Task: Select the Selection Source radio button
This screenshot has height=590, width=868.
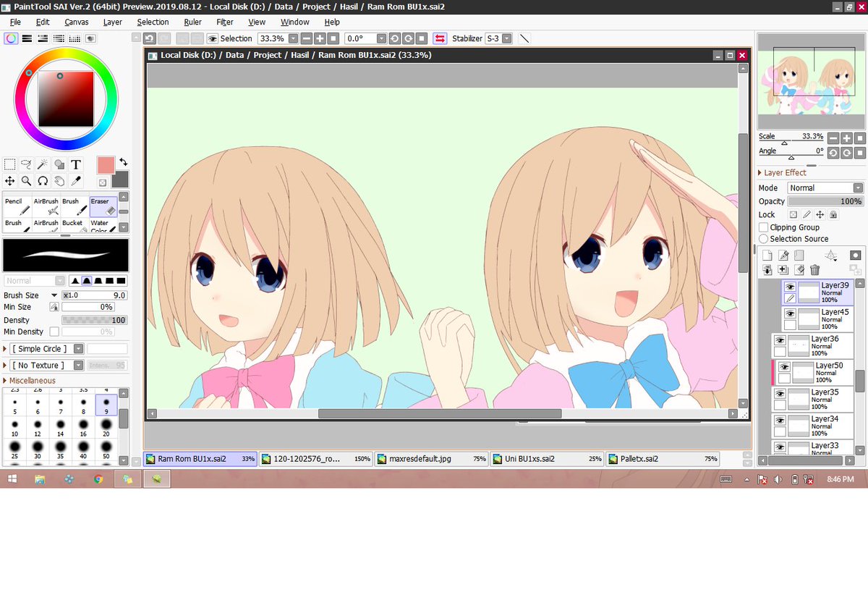Action: pos(763,239)
